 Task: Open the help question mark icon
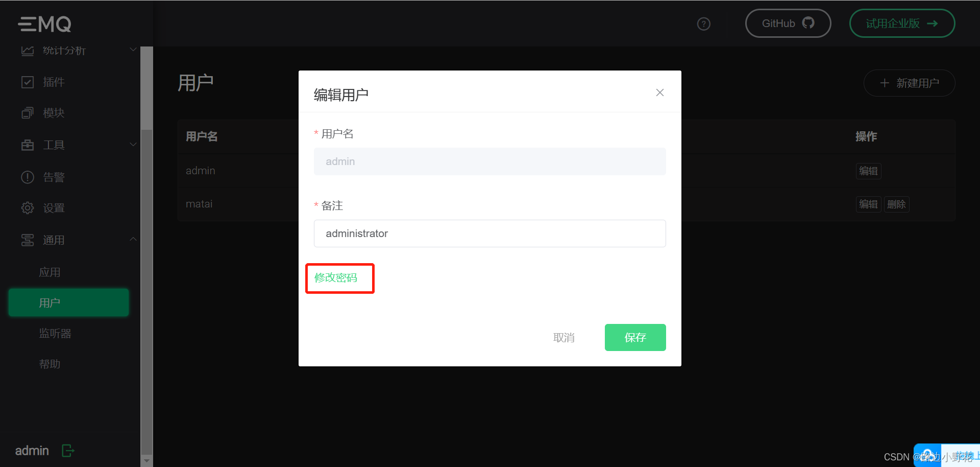tap(703, 24)
